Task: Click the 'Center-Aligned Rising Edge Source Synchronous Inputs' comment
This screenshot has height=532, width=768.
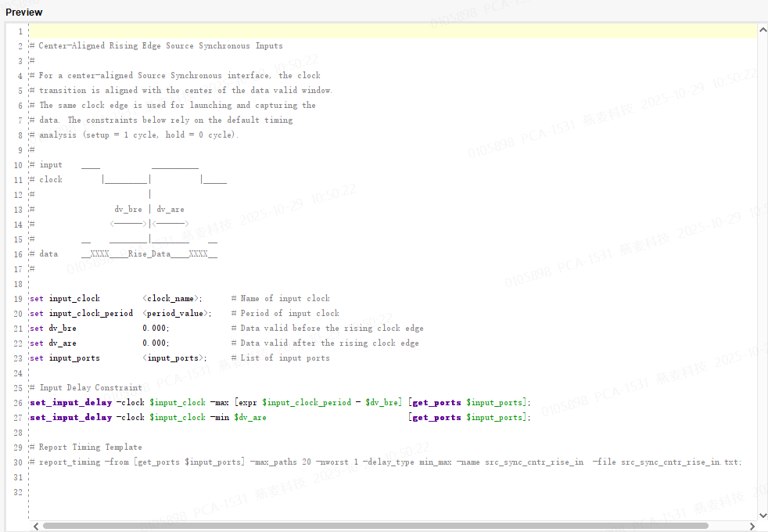Action: point(156,45)
